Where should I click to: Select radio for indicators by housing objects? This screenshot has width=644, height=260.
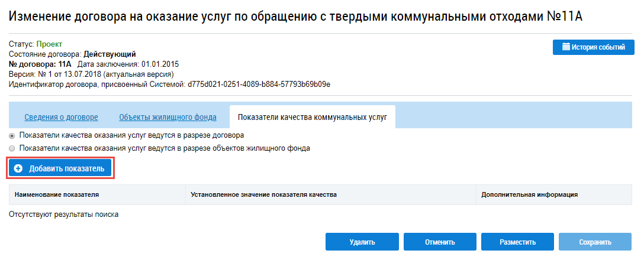(12, 148)
